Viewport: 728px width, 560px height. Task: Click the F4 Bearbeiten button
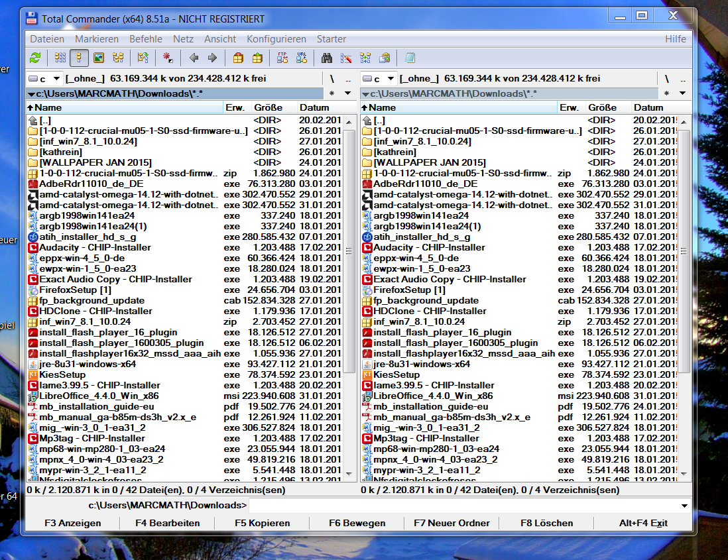[x=168, y=523]
